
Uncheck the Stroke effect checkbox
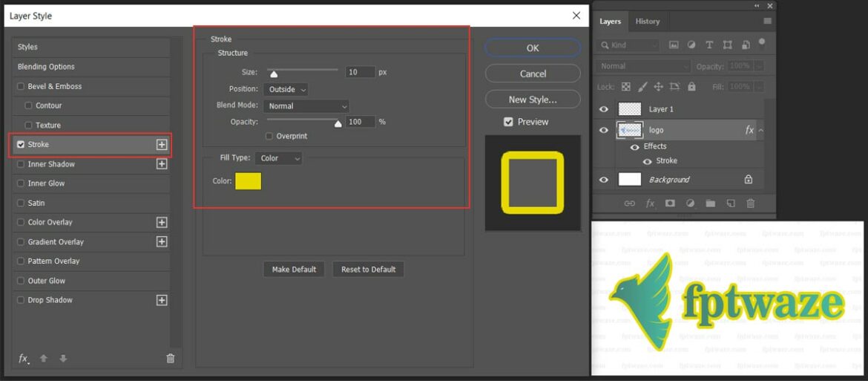click(x=21, y=145)
